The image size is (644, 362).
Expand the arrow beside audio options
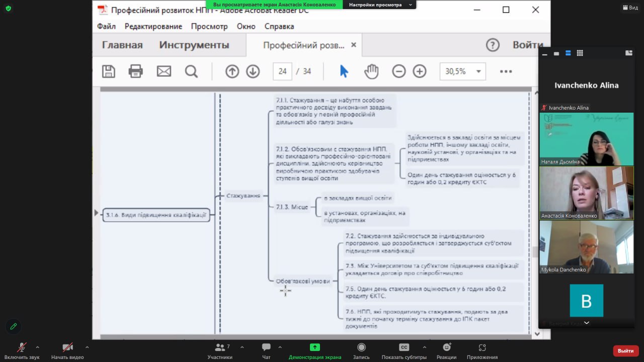click(37, 347)
